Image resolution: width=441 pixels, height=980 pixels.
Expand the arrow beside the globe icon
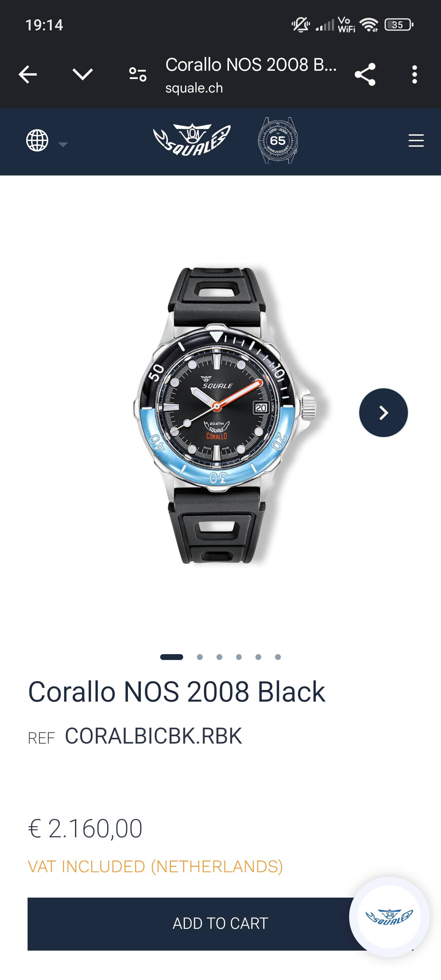(63, 144)
